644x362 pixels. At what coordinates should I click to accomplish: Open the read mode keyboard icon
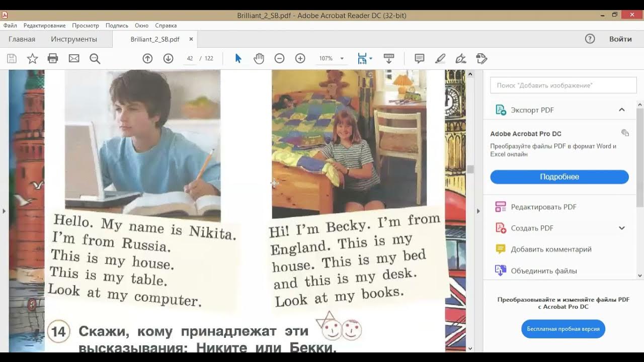388,59
